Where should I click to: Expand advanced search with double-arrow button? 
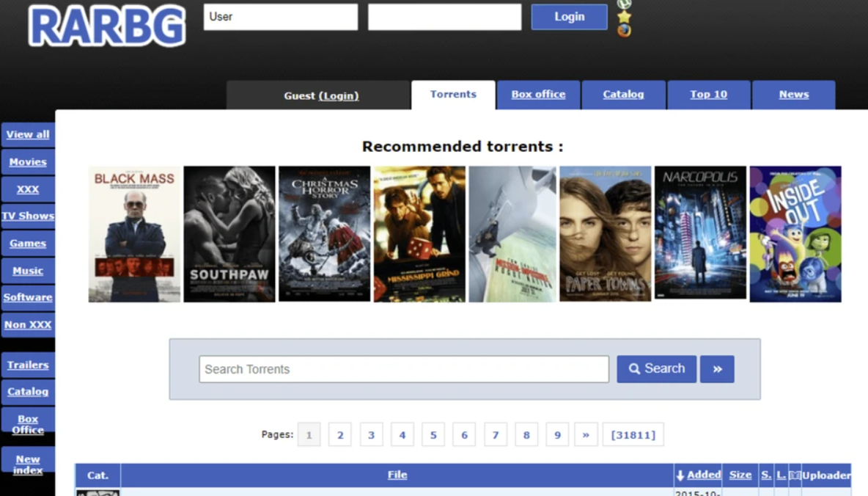(x=717, y=369)
